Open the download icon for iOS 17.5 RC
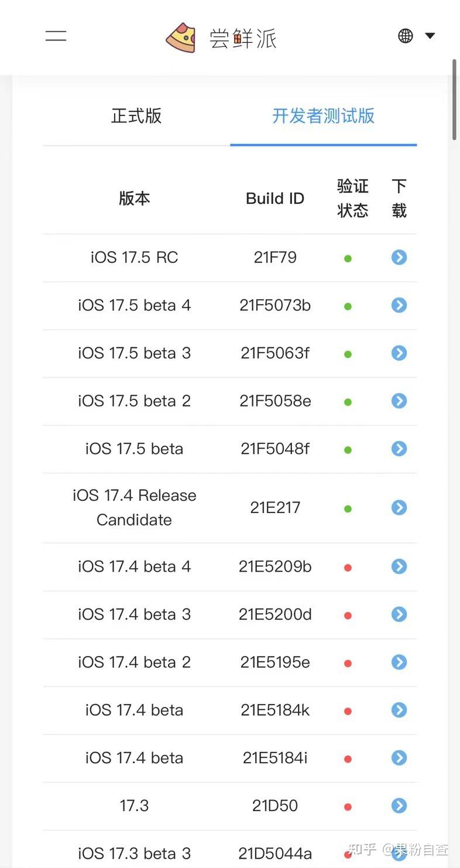The height and width of the screenshot is (868, 460). 399,257
